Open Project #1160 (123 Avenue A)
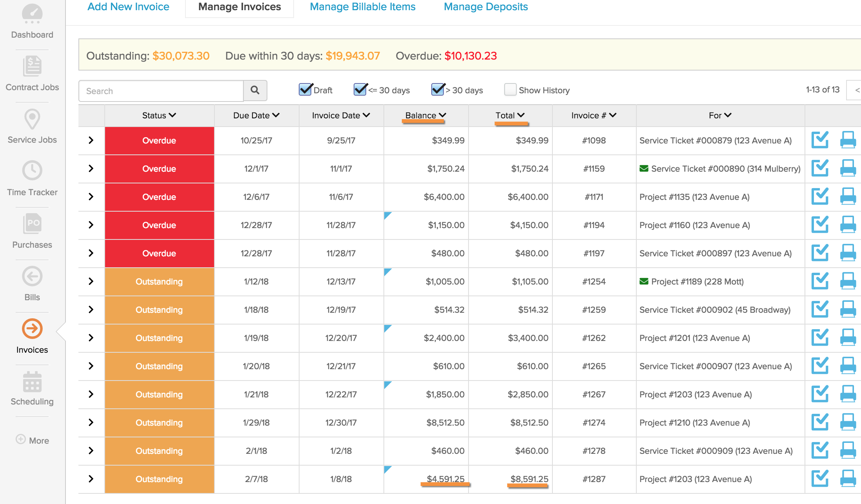 [695, 225]
